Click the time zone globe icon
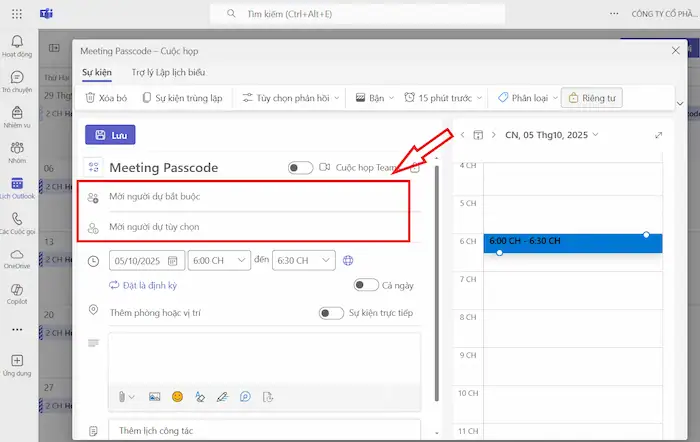The image size is (700, 442). coord(348,260)
